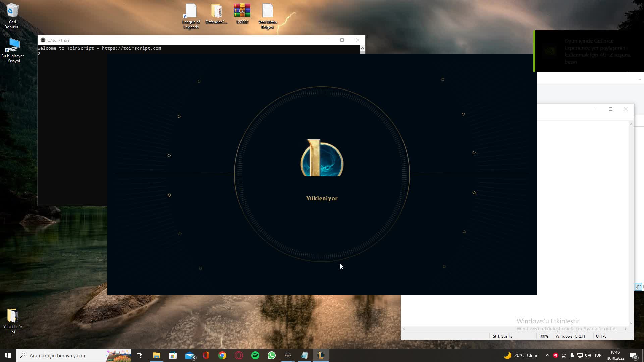Switch to the Notepad taskbar icon
The width and height of the screenshot is (644, 362).
pos(304,355)
